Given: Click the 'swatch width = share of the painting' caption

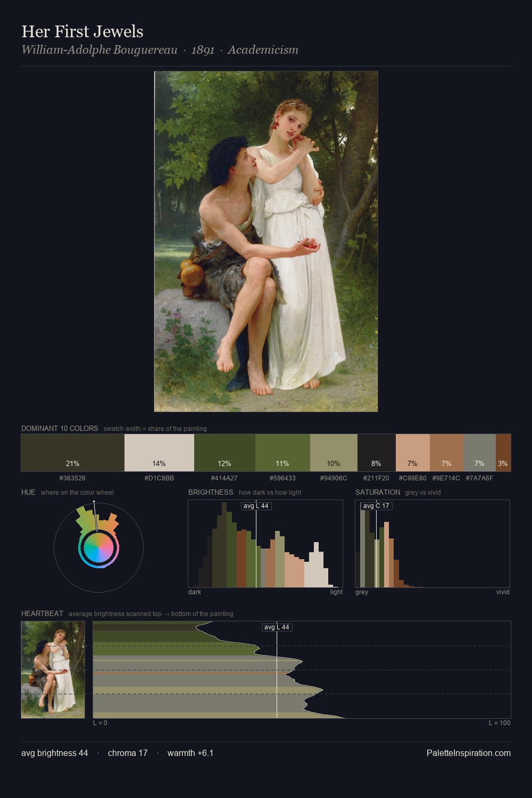Looking at the screenshot, I should pos(155,429).
